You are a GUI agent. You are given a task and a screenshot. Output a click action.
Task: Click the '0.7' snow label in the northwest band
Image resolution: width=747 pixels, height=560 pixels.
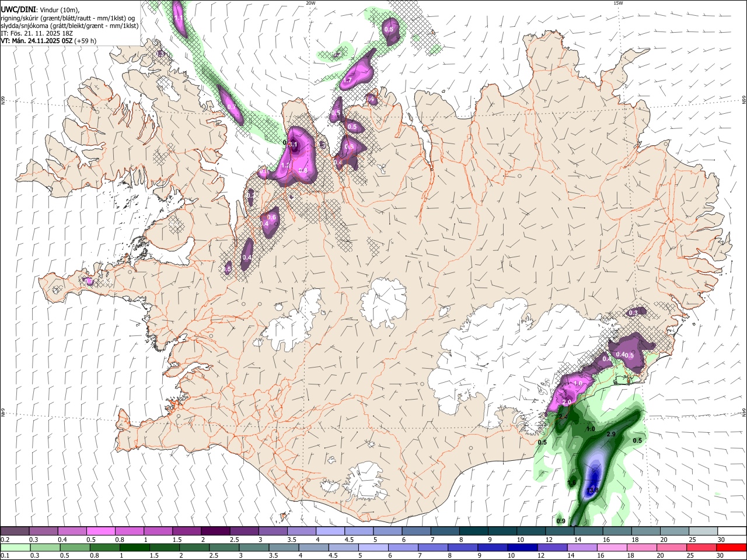pos(231,107)
